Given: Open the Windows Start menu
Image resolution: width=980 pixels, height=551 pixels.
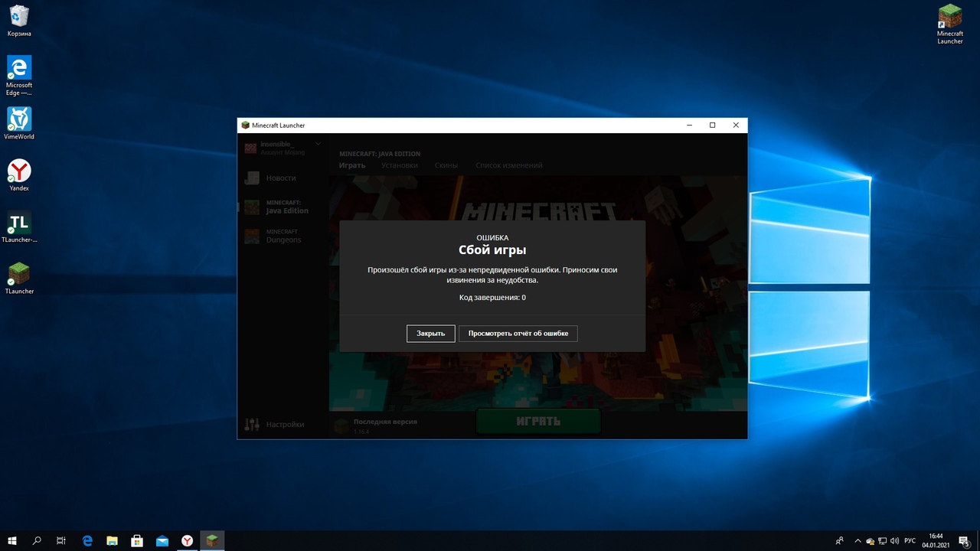Looking at the screenshot, I should click(12, 540).
